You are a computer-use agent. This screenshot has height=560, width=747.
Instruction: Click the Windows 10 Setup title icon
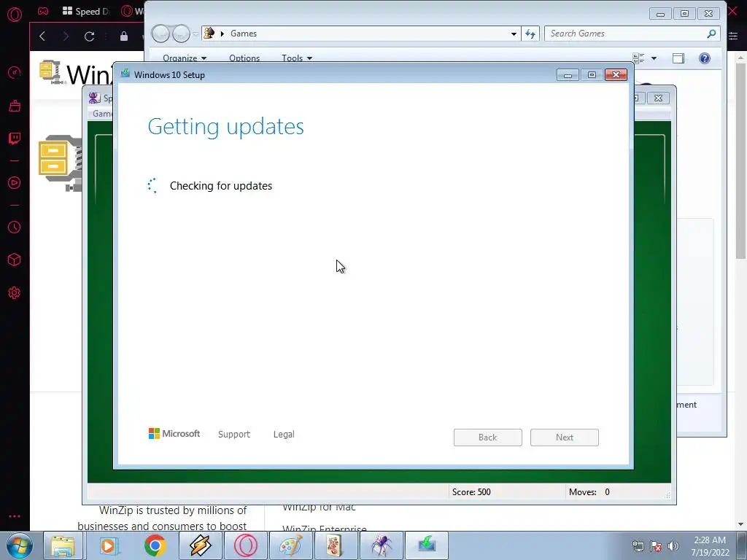[x=125, y=74]
